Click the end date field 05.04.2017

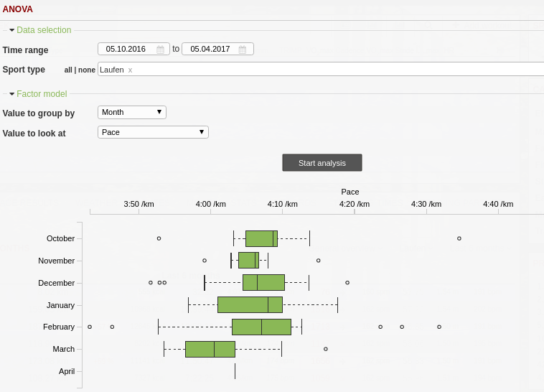pos(210,49)
